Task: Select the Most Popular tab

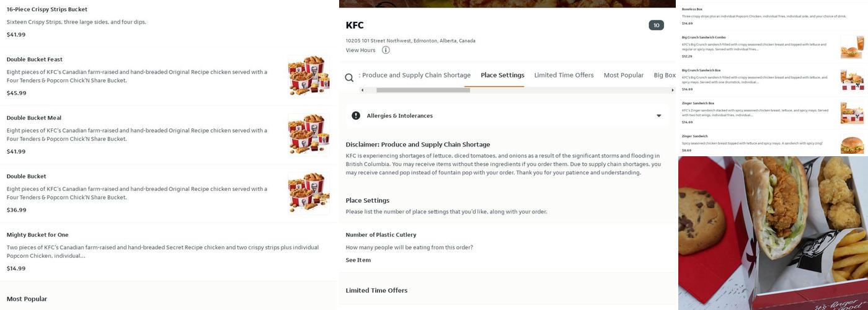Action: [623, 76]
